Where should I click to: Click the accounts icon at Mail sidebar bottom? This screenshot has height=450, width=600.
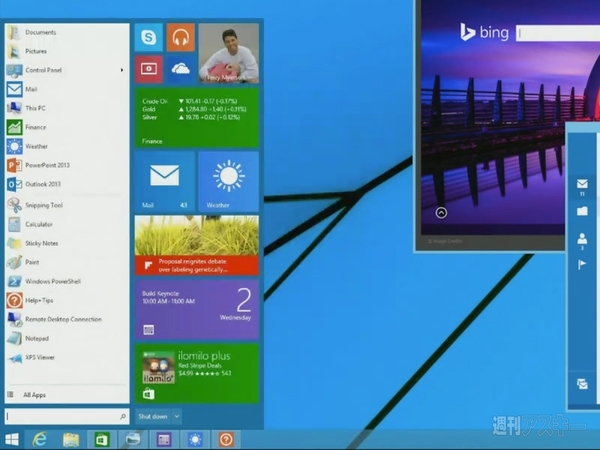[x=582, y=383]
